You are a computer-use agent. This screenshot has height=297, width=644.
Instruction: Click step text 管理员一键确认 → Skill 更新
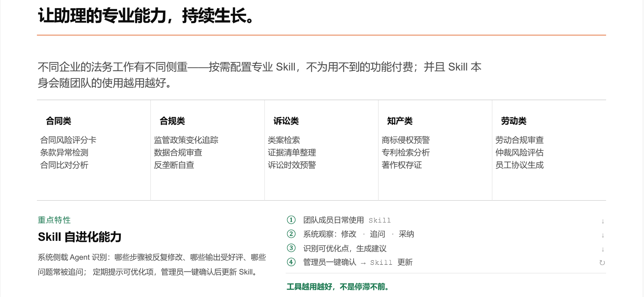click(x=358, y=262)
